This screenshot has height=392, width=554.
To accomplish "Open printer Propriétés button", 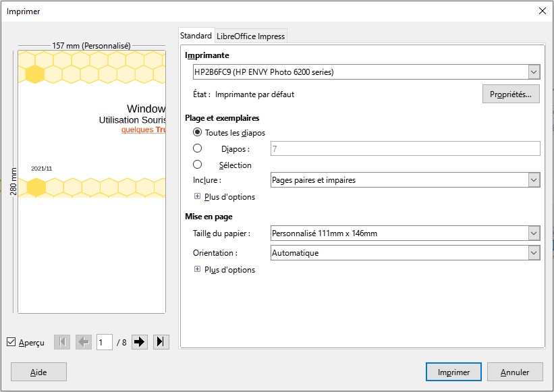I will click(511, 94).
